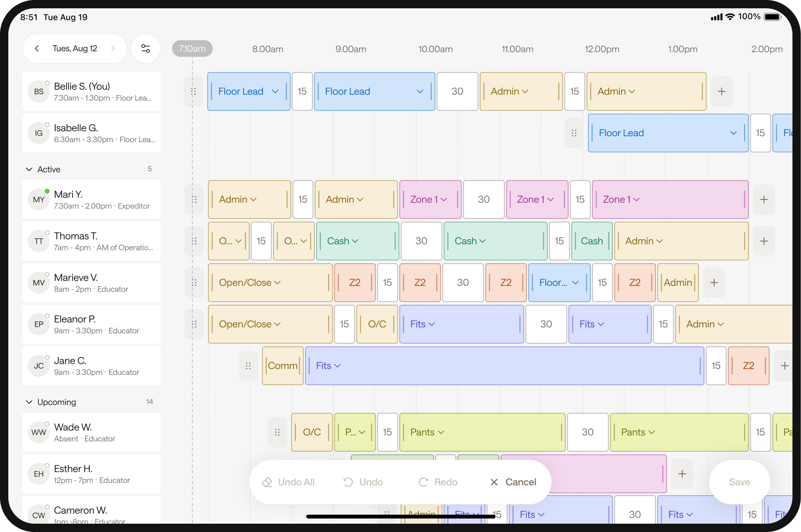Click add shift plus in Bellie's row
This screenshot has height=532, width=801.
[x=721, y=91]
